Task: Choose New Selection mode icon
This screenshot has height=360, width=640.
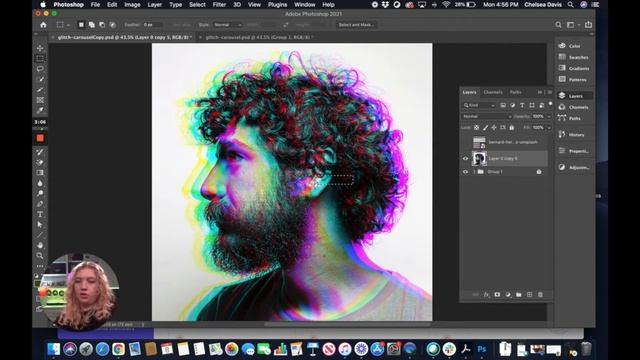Action: (x=81, y=25)
